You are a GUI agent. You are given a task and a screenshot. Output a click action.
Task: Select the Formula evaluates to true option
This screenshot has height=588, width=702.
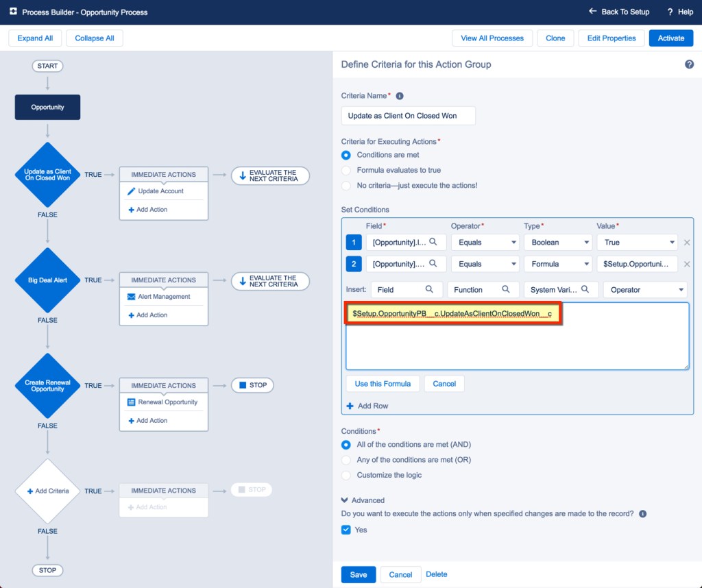346,170
